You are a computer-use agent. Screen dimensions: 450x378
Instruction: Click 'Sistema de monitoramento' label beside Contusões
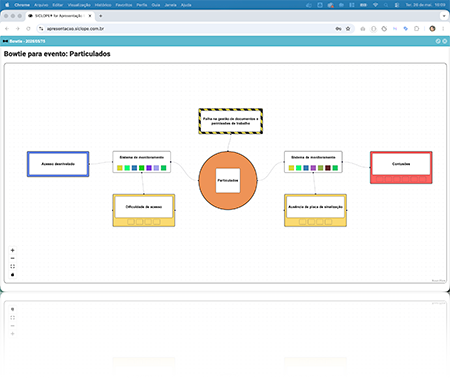313,157
